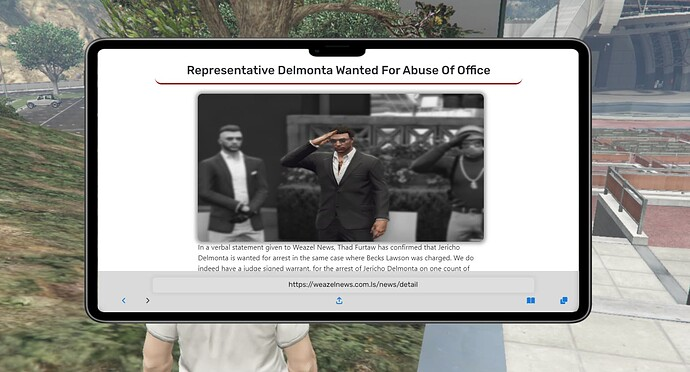The image size is (690, 372).
Task: Click the words Weazel News in the article text
Action: pos(313,247)
